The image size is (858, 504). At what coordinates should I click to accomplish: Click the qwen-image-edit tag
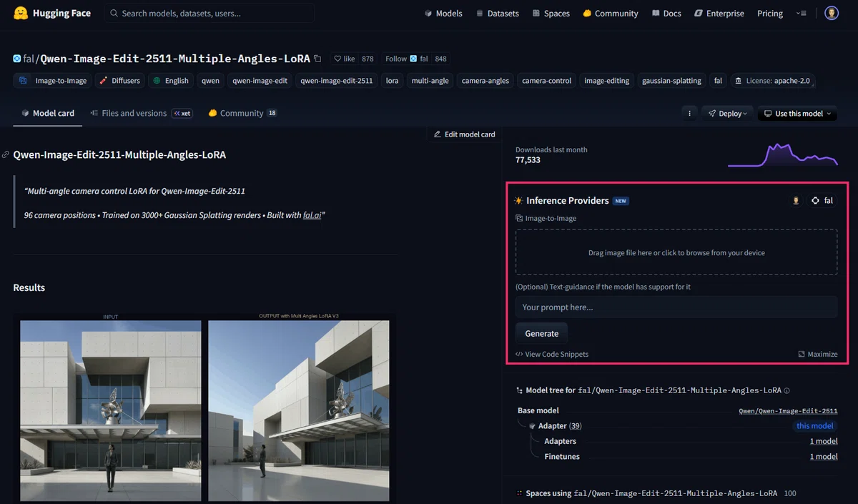point(260,81)
